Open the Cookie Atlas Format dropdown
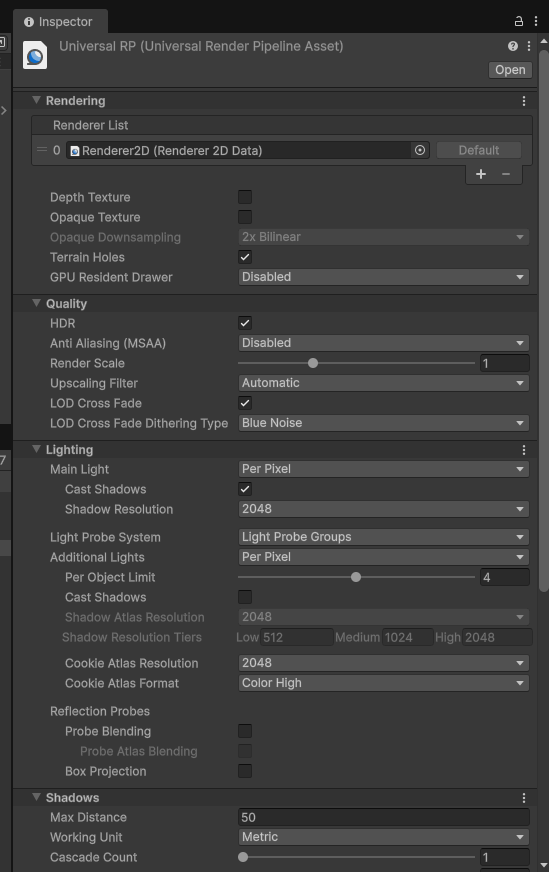This screenshot has width=549, height=872. (383, 683)
